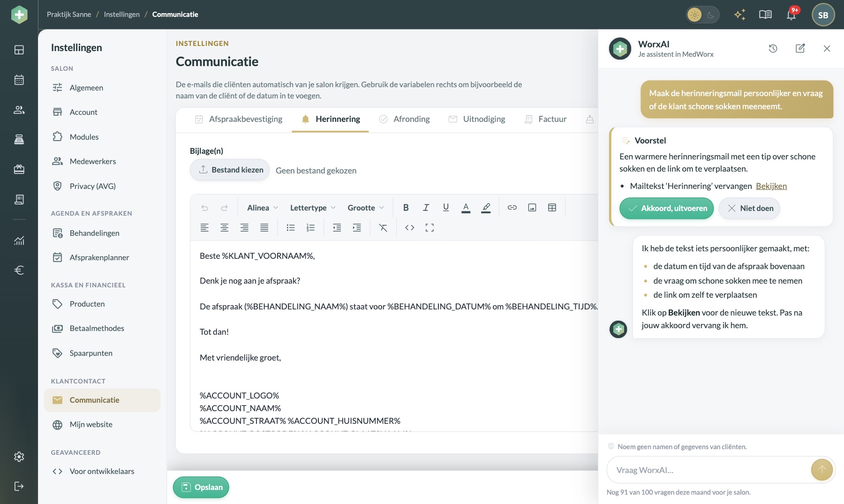844x504 pixels.
Task: Insert a table in the editor
Action: [552, 208]
